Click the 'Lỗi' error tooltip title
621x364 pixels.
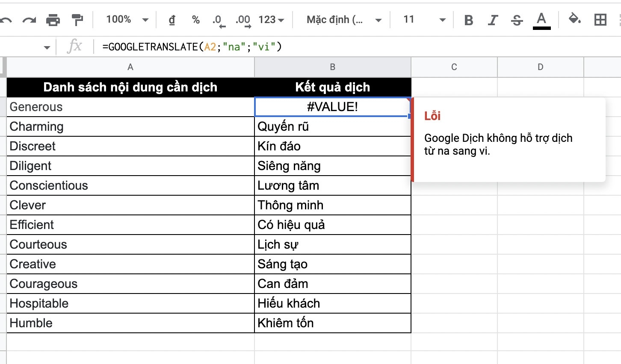click(432, 116)
